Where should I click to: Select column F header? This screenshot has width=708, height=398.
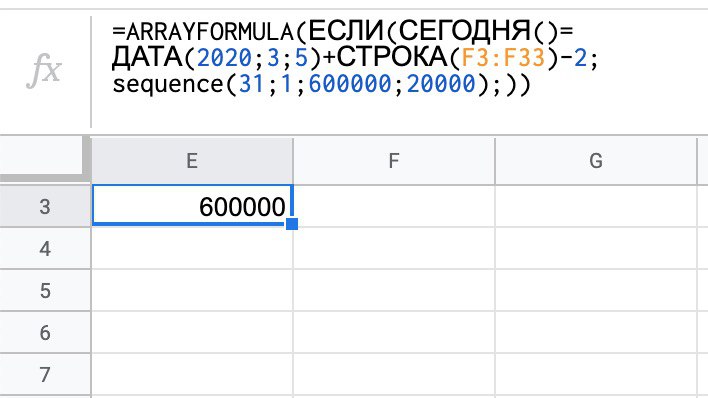click(394, 161)
